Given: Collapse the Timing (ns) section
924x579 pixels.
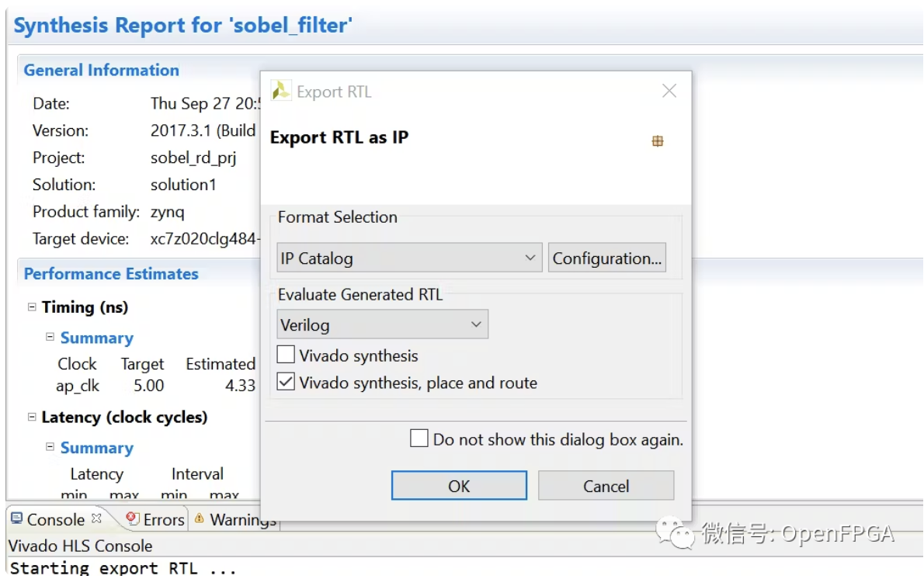Looking at the screenshot, I should (x=32, y=307).
